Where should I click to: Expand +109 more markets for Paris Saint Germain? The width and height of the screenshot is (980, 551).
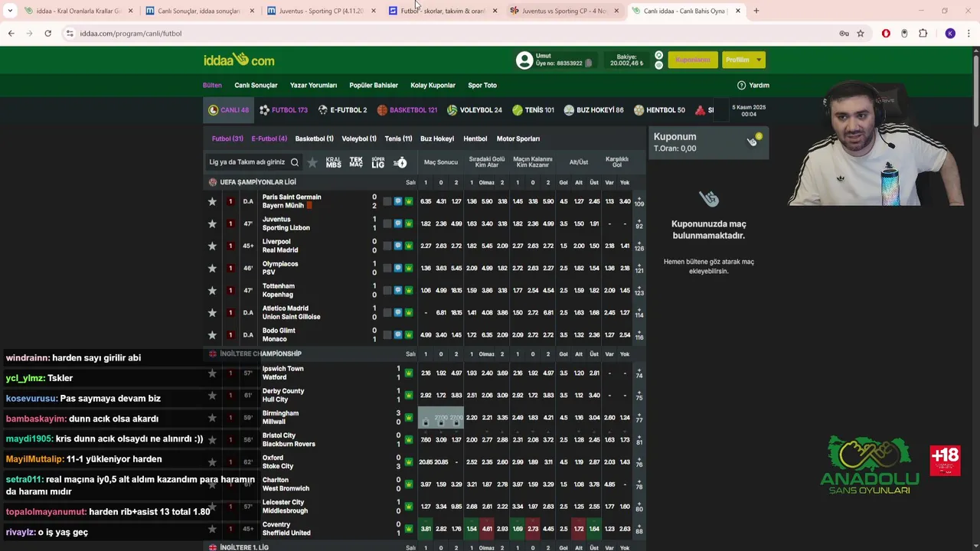coord(639,201)
